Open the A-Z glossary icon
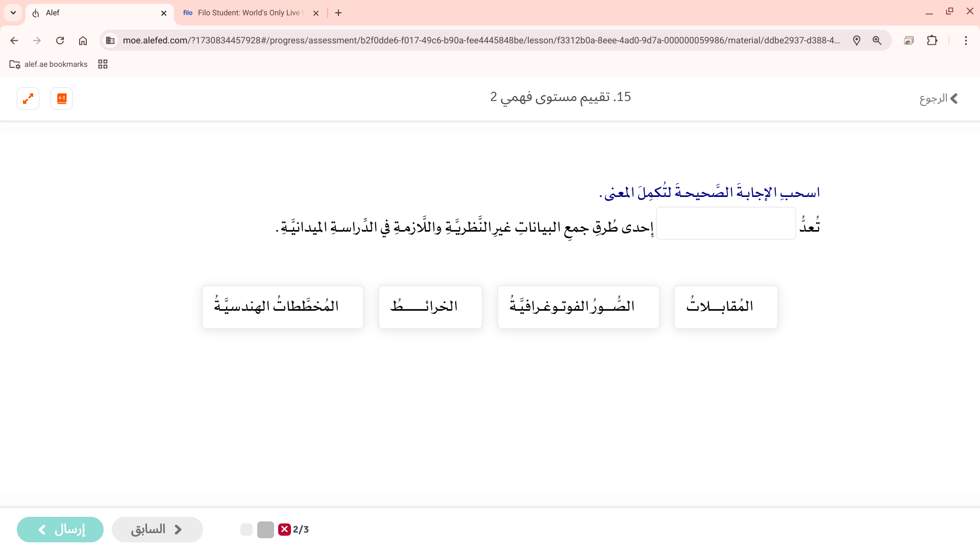This screenshot has height=551, width=980. (62, 98)
